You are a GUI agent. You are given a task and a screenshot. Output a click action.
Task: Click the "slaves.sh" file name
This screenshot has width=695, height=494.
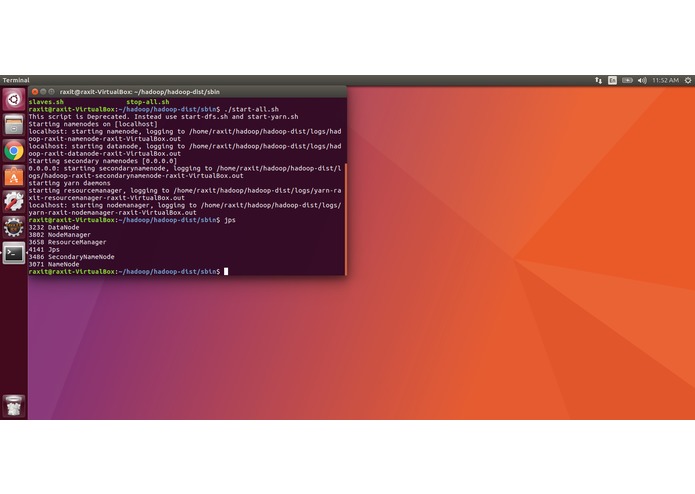click(46, 102)
